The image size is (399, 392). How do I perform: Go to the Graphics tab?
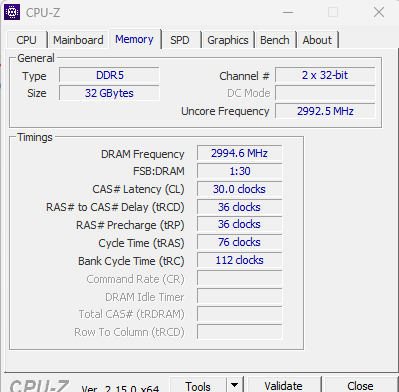[x=228, y=40]
